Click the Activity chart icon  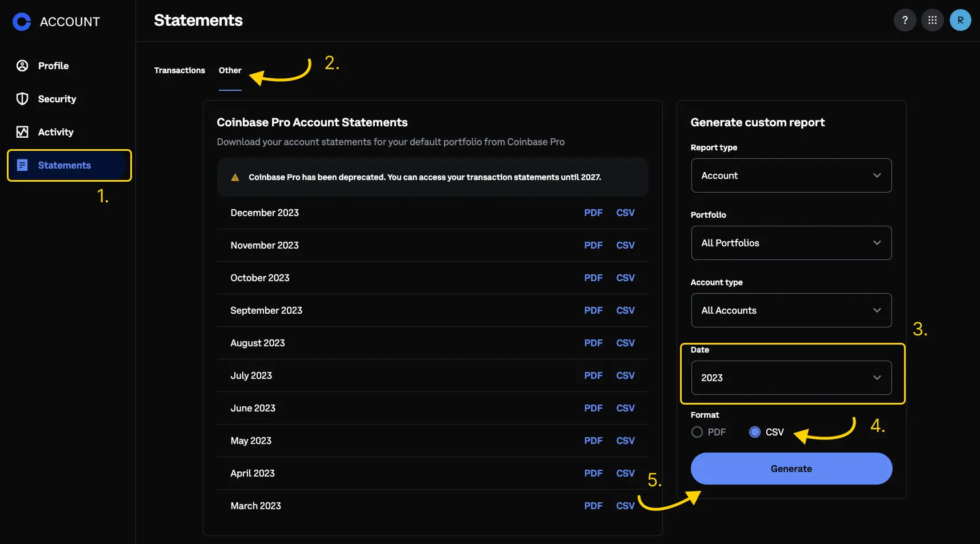(22, 132)
